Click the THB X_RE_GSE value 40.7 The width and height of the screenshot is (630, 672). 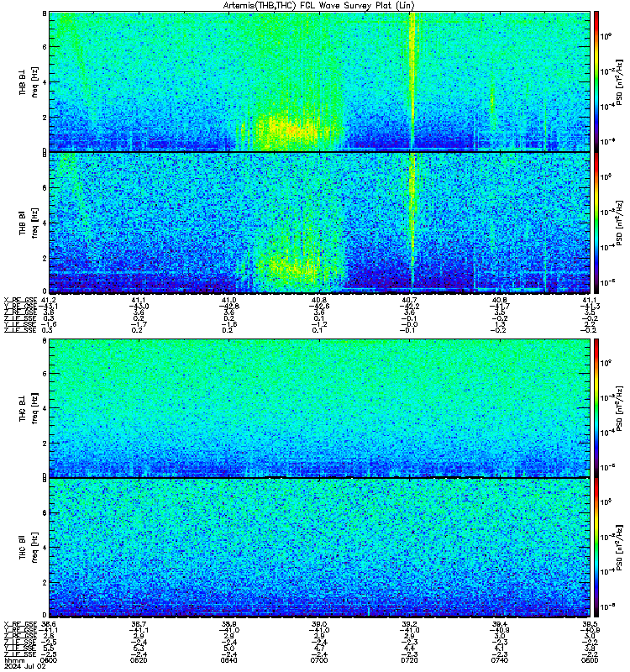coord(409,301)
